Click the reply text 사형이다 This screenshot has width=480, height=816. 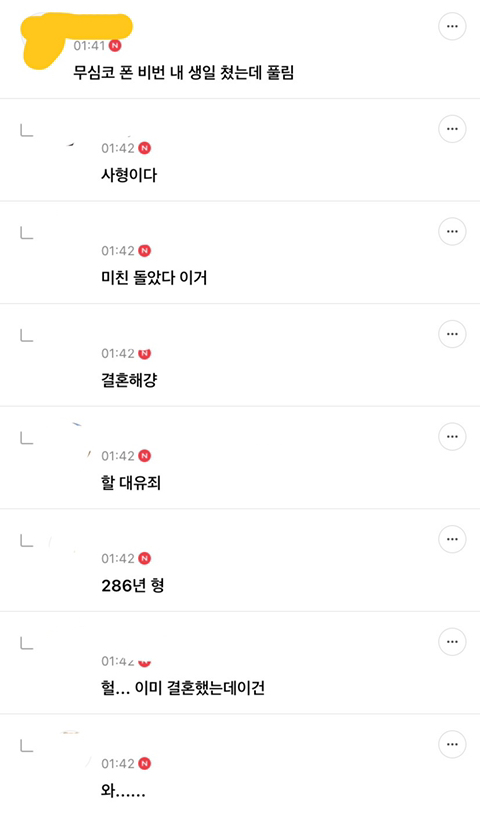(x=129, y=175)
